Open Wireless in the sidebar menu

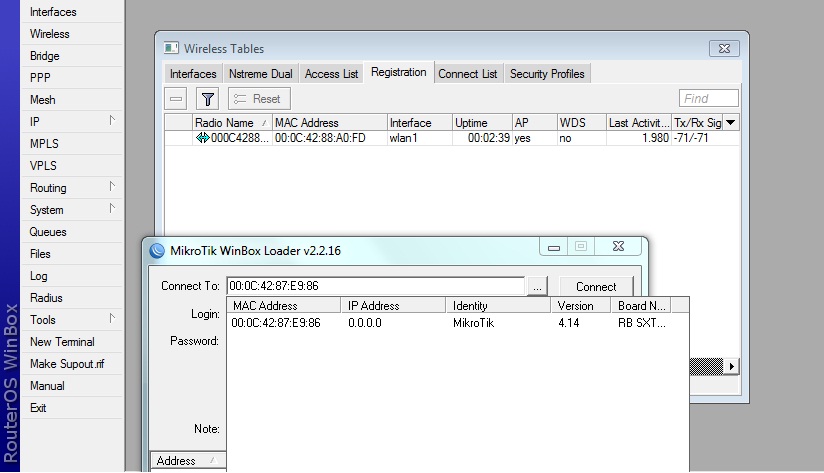(x=71, y=34)
